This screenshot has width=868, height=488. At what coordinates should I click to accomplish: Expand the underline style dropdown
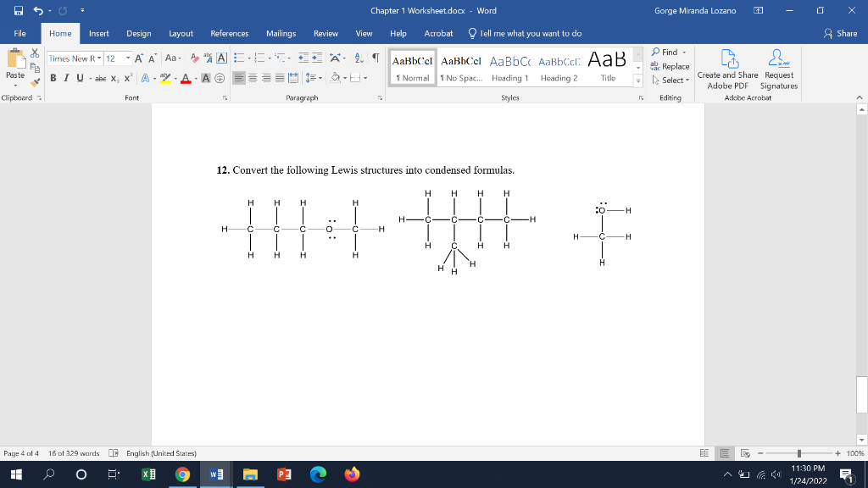point(89,79)
